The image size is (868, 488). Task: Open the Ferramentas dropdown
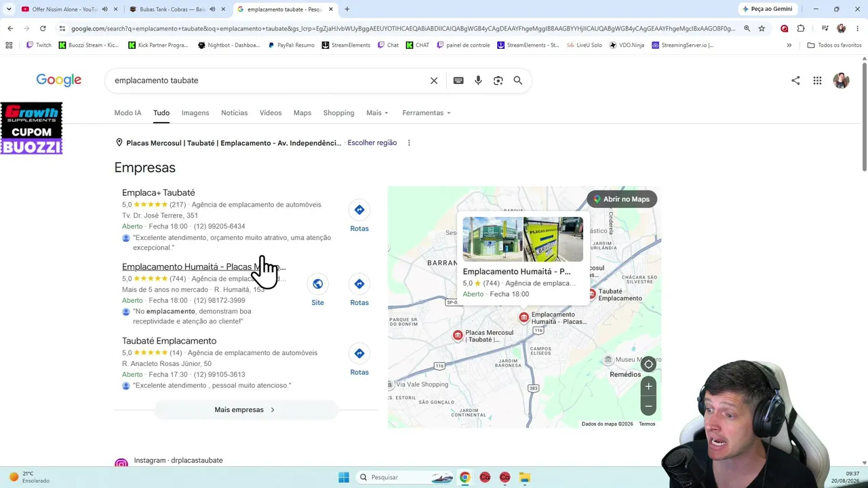[427, 113]
